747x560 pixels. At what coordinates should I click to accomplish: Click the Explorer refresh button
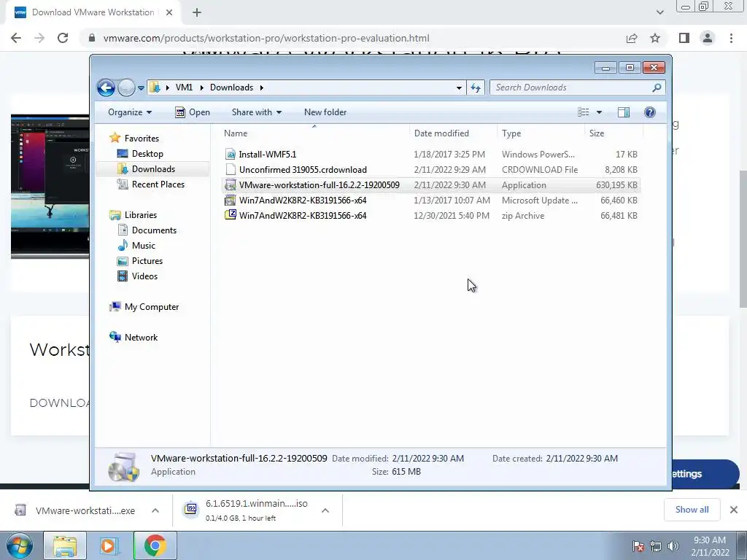point(476,87)
